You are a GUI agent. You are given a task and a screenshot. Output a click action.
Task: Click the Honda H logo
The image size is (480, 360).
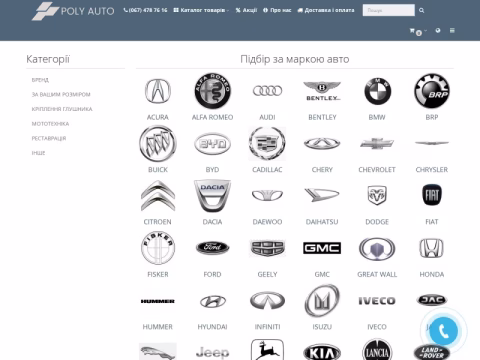coord(432,248)
